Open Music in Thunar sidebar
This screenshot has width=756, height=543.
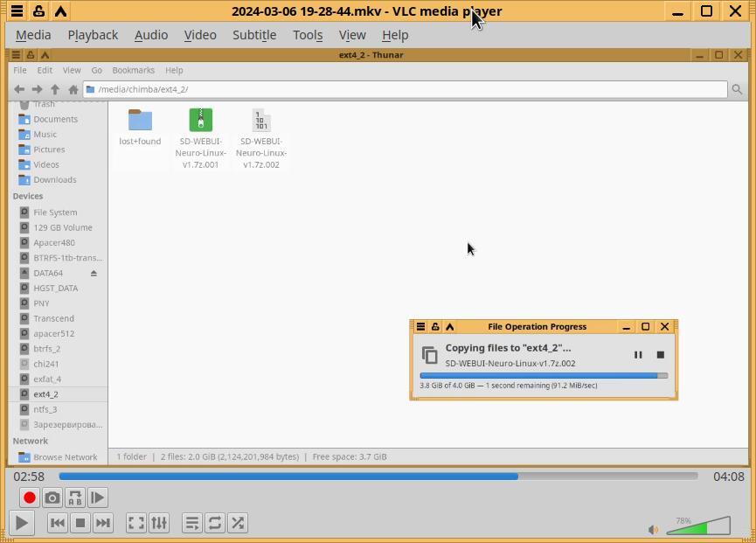(45, 134)
